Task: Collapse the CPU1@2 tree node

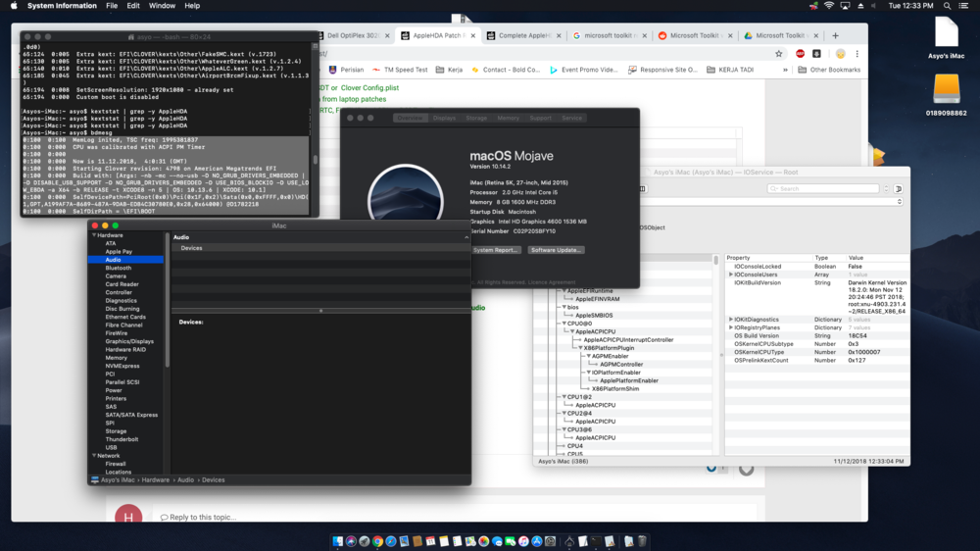Action: click(x=563, y=396)
